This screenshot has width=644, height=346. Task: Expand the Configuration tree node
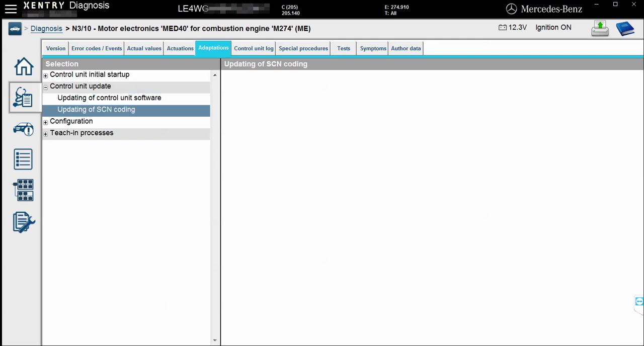click(x=45, y=121)
